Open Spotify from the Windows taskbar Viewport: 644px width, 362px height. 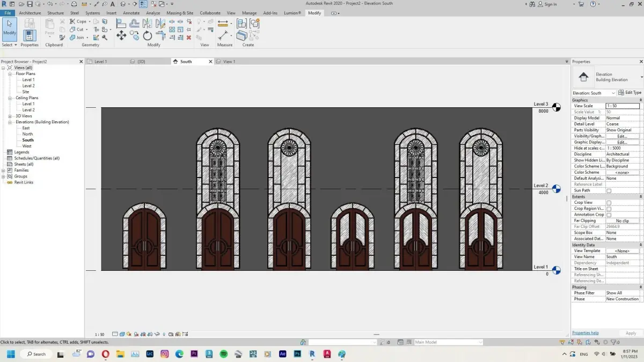coord(224,354)
